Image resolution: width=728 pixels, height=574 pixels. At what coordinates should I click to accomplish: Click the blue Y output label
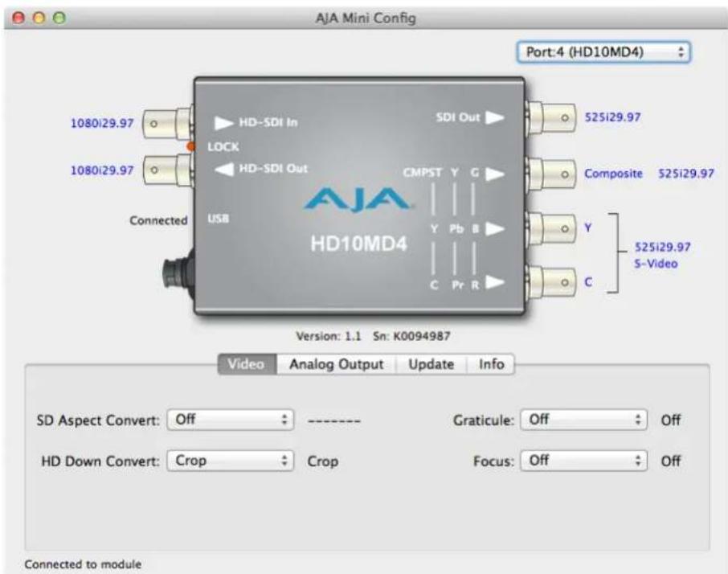[588, 228]
